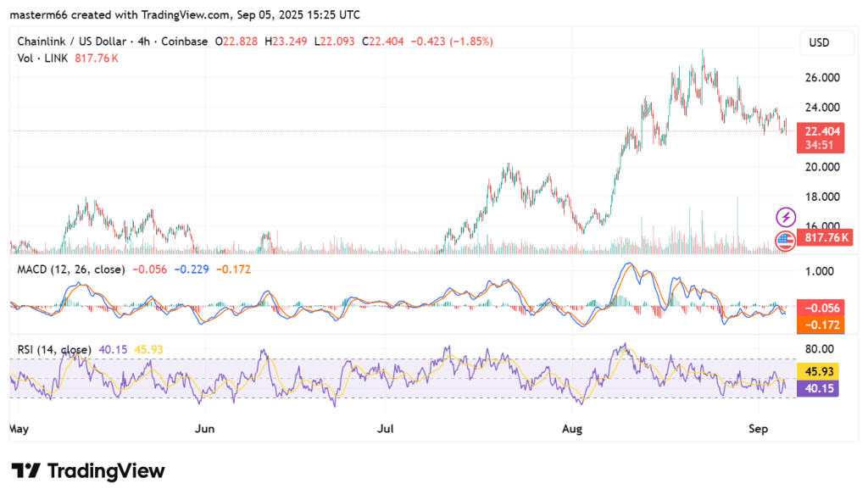Click the US flag icon near volume
Viewport: 868px width, 500px height.
click(784, 241)
